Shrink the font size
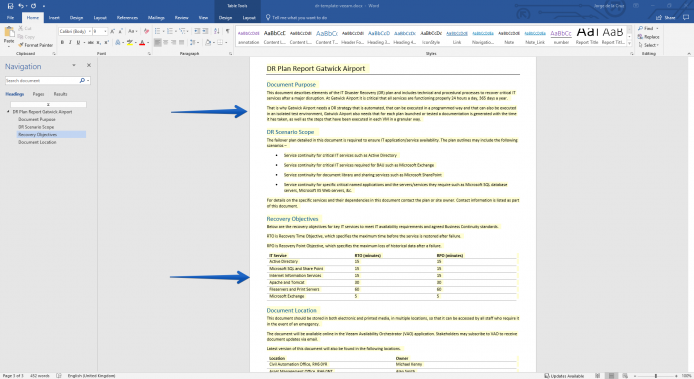 pyautogui.click(x=120, y=31)
